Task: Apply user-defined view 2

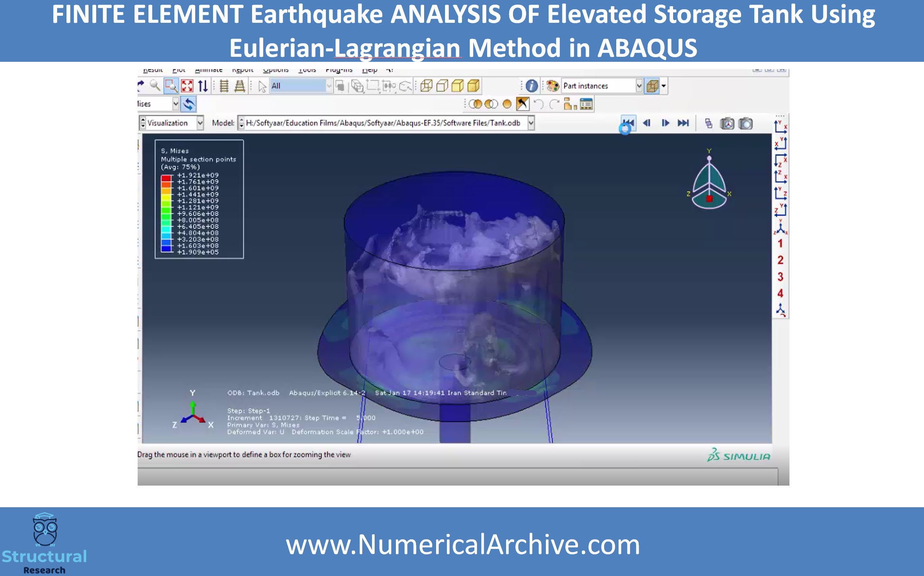Action: pyautogui.click(x=780, y=260)
